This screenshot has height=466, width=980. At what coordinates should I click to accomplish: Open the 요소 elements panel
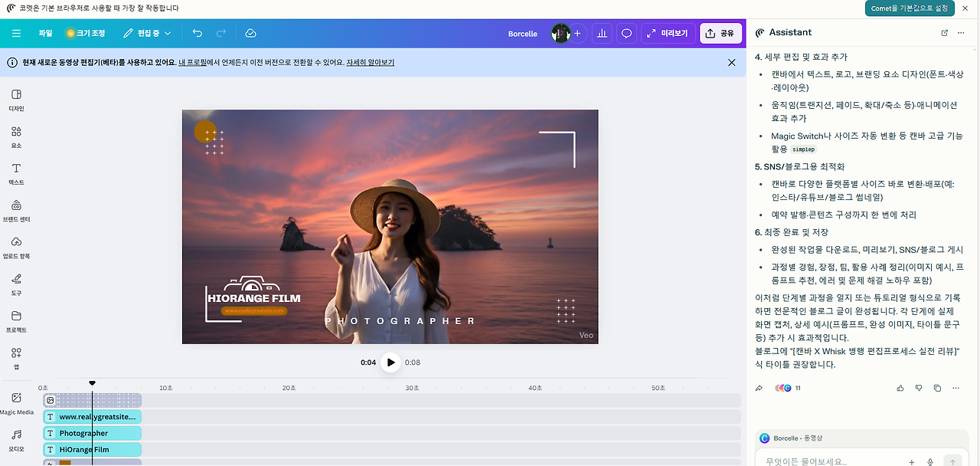point(16,136)
